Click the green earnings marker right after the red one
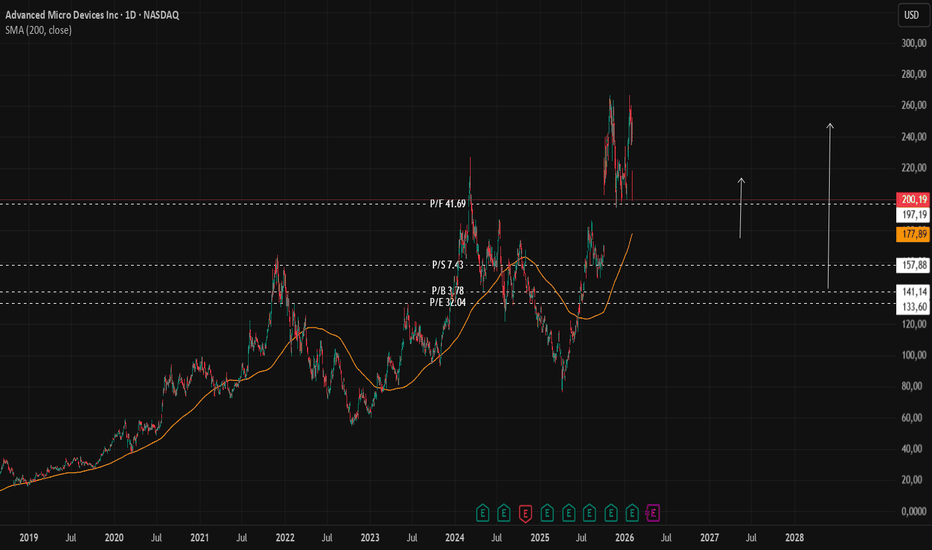The height and width of the screenshot is (550, 932). (547, 513)
